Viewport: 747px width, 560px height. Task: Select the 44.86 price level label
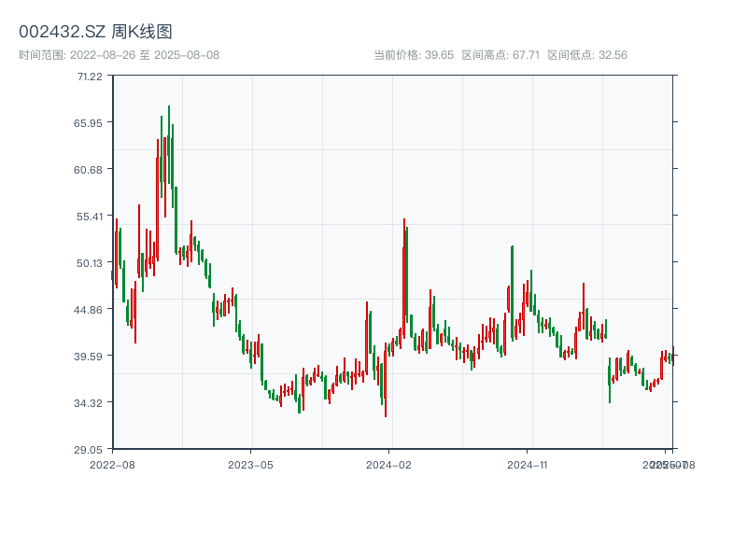point(90,310)
